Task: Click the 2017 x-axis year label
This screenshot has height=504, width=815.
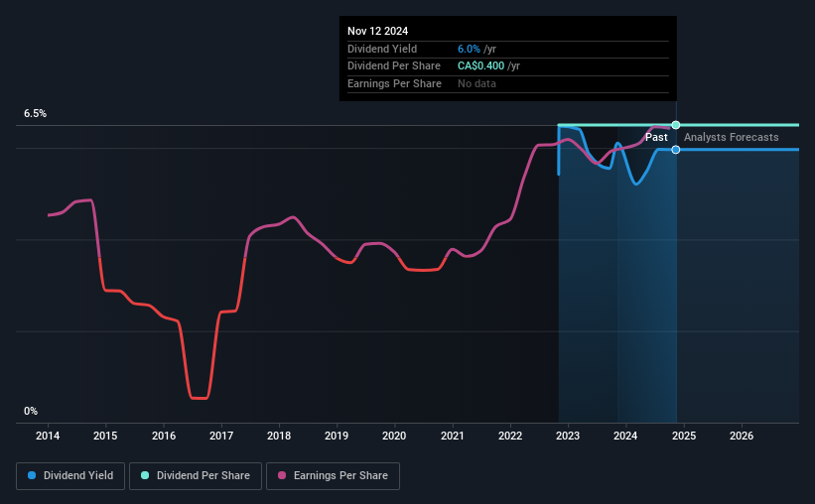Action: pyautogui.click(x=221, y=436)
